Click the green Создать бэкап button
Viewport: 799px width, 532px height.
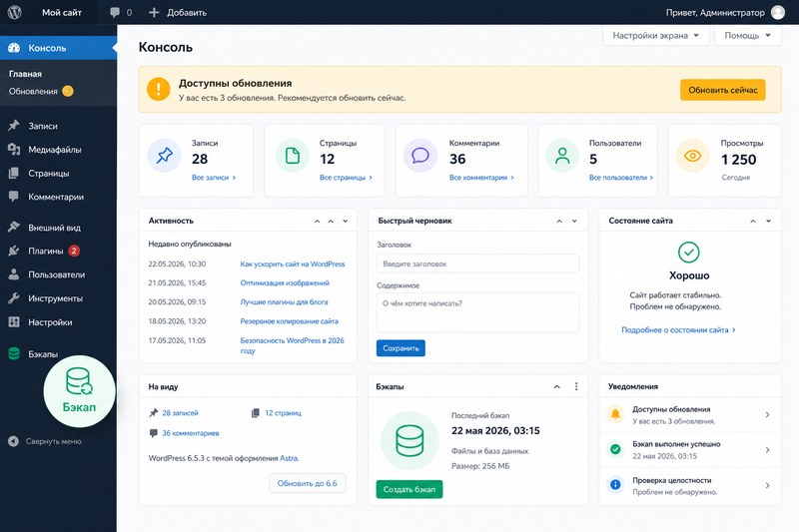[409, 489]
